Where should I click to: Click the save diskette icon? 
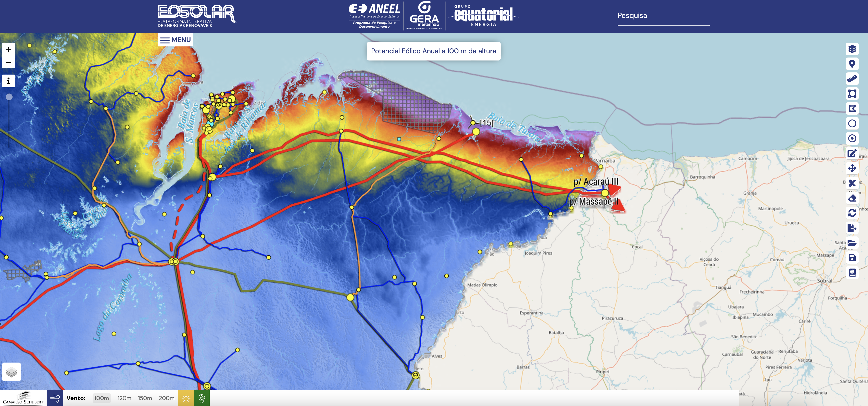[852, 258]
